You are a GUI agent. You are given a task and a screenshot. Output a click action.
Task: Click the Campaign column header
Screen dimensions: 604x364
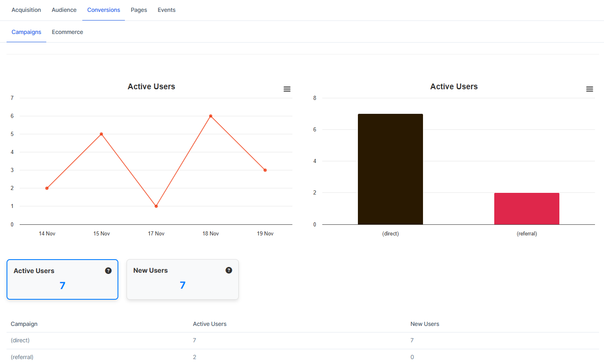(x=24, y=324)
